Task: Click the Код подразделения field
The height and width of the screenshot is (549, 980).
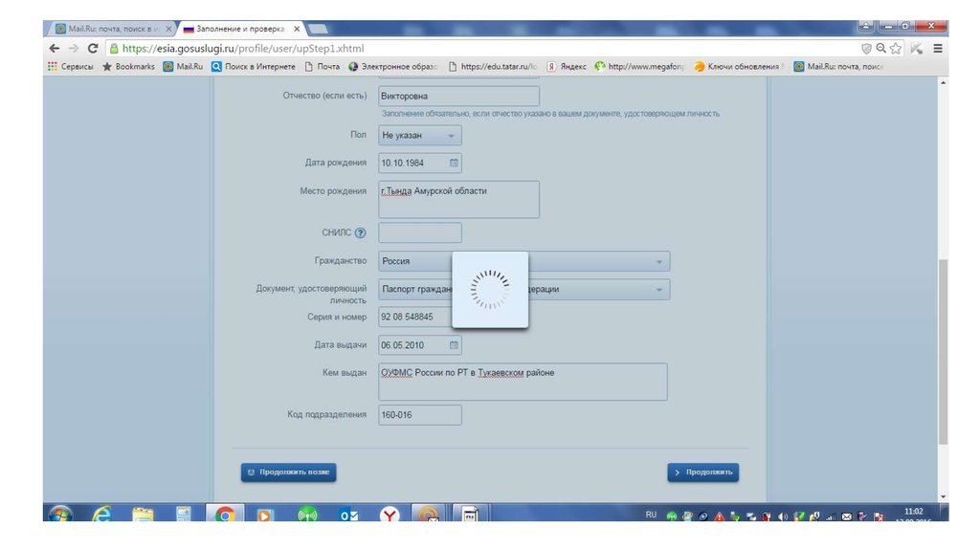Action: [x=420, y=414]
